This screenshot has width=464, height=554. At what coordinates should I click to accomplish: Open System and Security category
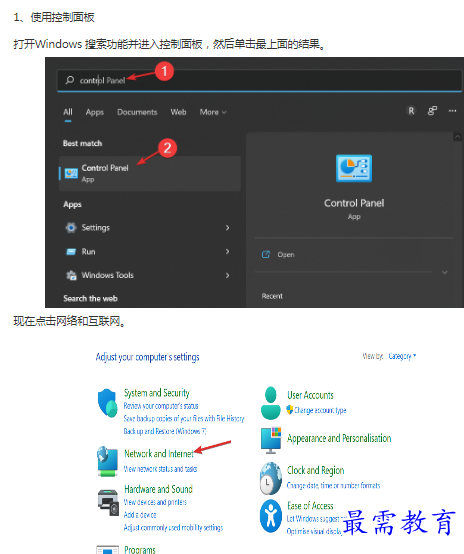click(x=157, y=393)
